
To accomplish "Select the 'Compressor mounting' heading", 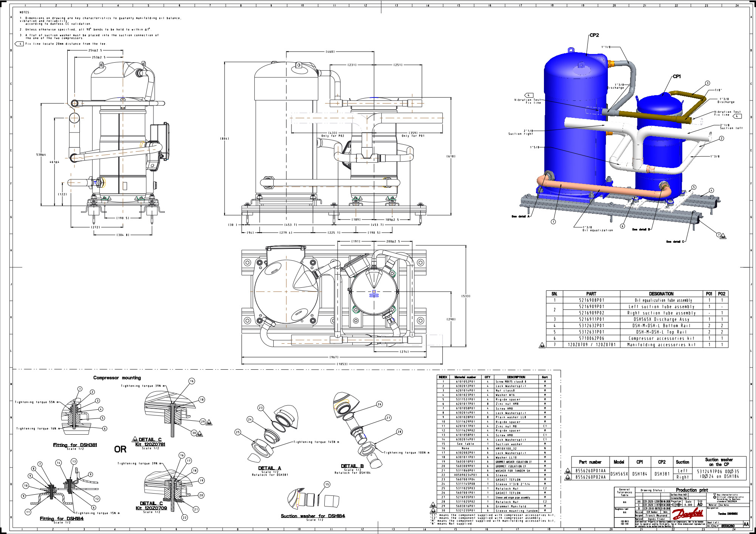I will click(117, 378).
